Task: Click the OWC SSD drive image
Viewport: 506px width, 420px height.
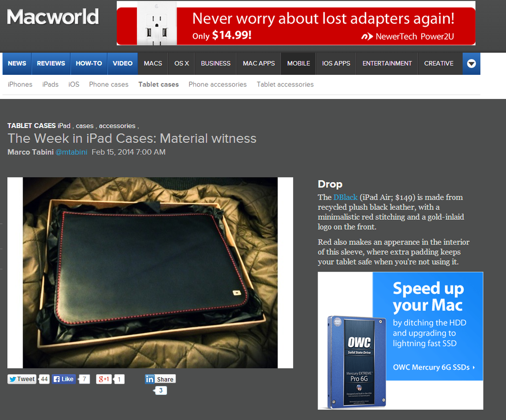Action: (357, 362)
